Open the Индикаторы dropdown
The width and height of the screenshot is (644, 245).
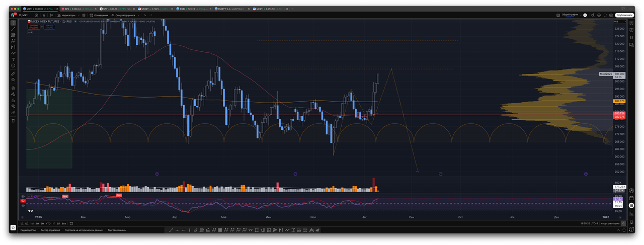click(x=65, y=15)
